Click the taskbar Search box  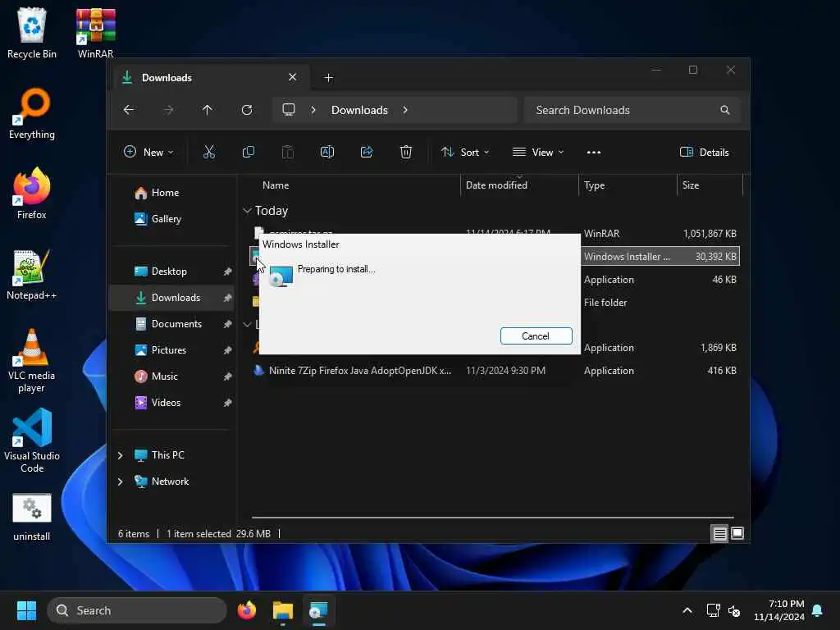pyautogui.click(x=137, y=610)
